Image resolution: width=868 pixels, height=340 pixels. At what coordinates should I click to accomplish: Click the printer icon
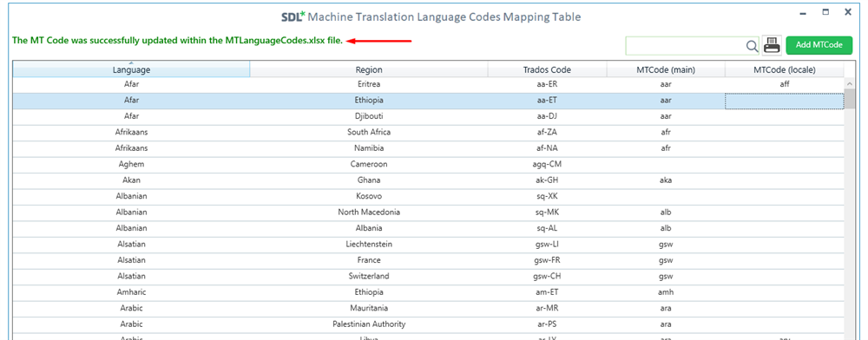click(772, 45)
